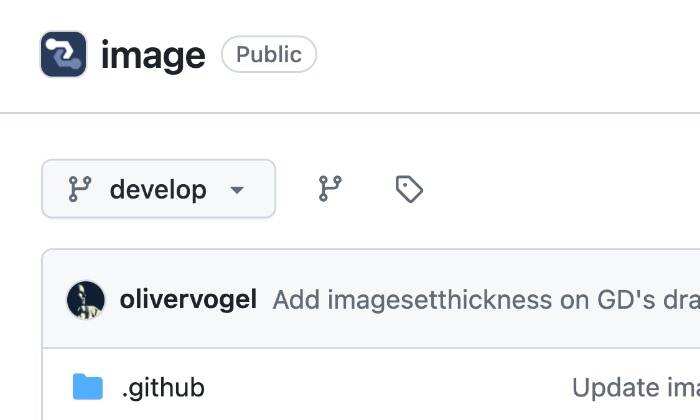The width and height of the screenshot is (700, 420).
Task: Open the "Update ima…" commit message link
Action: coord(634,387)
